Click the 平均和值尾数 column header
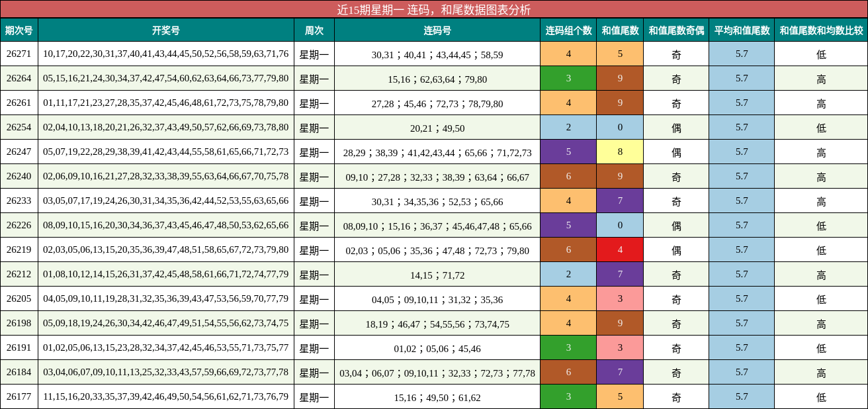Viewport: 868px width, 409px height. [742, 30]
